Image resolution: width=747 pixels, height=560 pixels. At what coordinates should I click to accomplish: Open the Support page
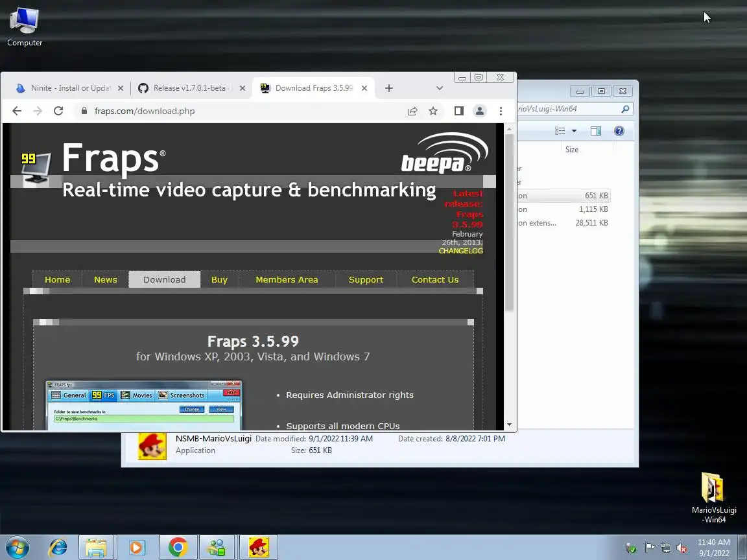(366, 279)
